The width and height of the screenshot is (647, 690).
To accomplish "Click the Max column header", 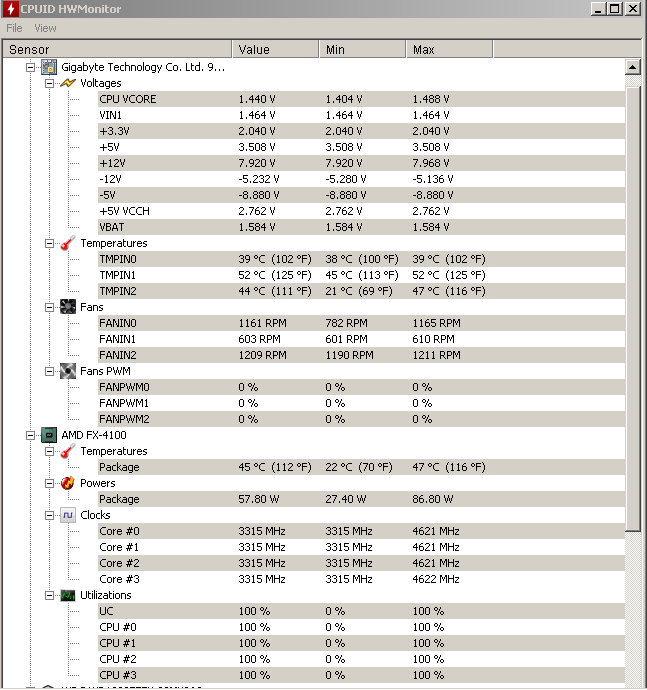I will (449, 49).
